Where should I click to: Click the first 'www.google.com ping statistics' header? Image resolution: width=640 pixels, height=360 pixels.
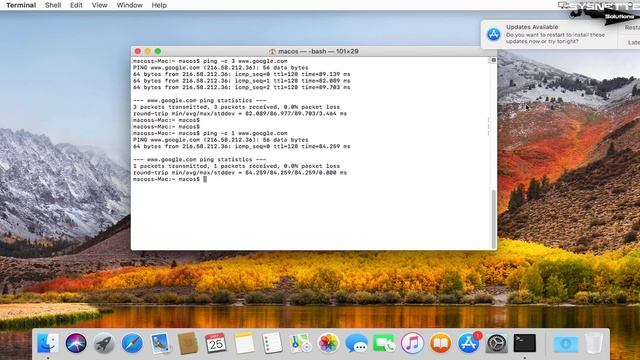[200, 100]
